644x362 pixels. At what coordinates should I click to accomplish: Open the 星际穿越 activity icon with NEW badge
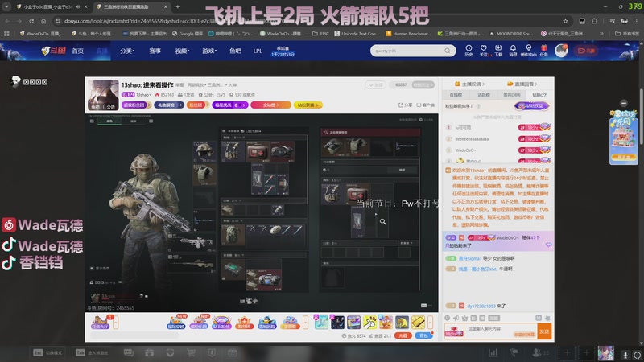click(176, 323)
